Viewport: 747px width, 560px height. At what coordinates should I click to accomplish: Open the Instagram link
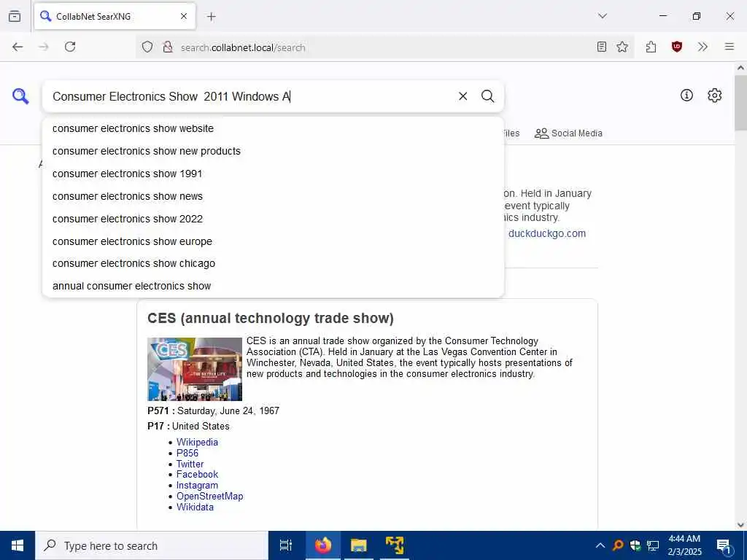[x=197, y=485]
